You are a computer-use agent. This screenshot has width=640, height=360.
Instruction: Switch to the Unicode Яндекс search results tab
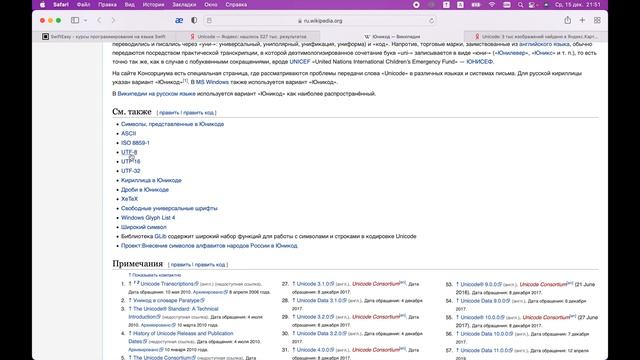click(x=248, y=36)
